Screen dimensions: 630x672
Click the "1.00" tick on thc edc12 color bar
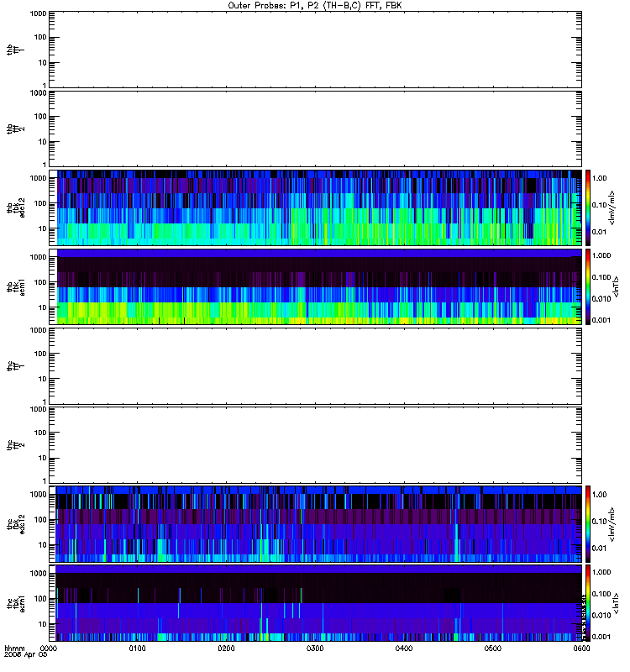click(x=599, y=494)
